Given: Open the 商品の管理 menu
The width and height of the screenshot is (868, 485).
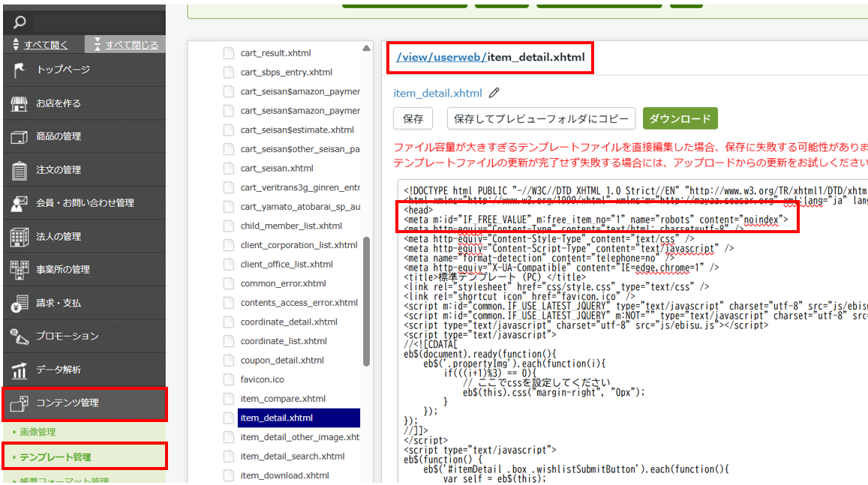Looking at the screenshot, I should [84, 136].
